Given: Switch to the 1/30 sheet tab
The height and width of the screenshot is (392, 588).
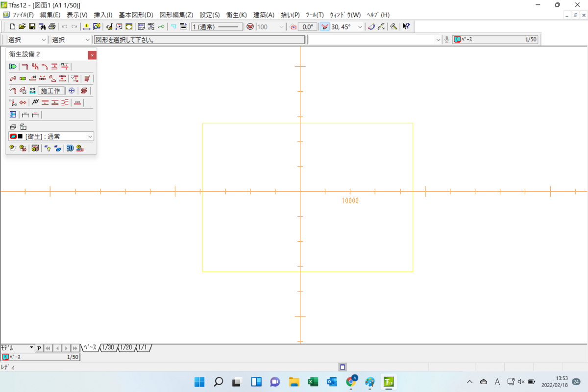Looking at the screenshot, I should (x=108, y=347).
